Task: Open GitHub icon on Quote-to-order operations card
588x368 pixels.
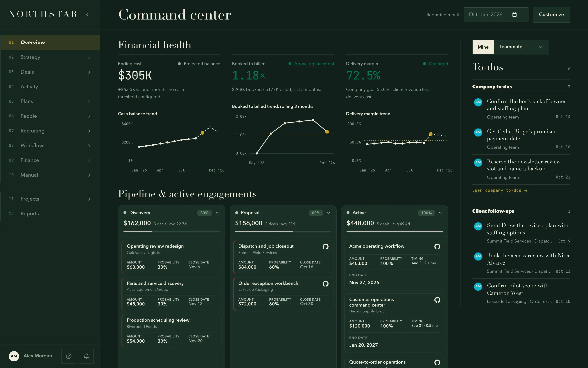Action: click(x=437, y=362)
